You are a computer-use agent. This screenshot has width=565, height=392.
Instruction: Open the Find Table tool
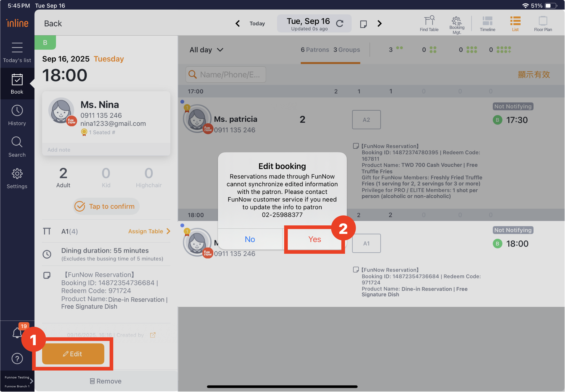point(429,24)
